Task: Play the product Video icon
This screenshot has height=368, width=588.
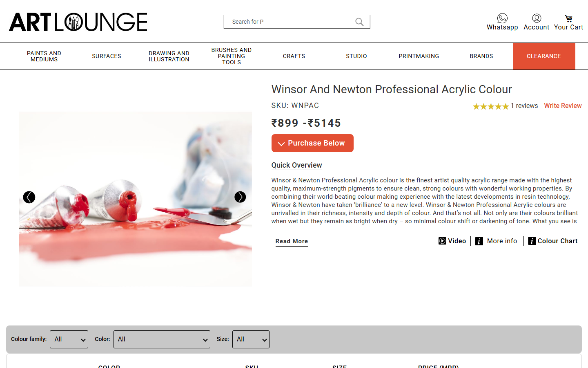Action: 442,241
